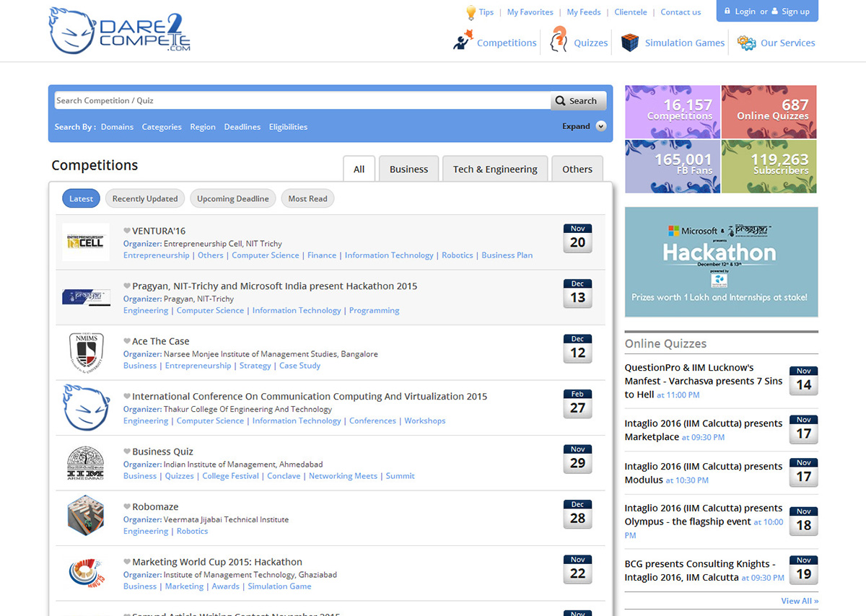866x616 pixels.
Task: Open the Eligibilities search filter
Action: point(288,127)
